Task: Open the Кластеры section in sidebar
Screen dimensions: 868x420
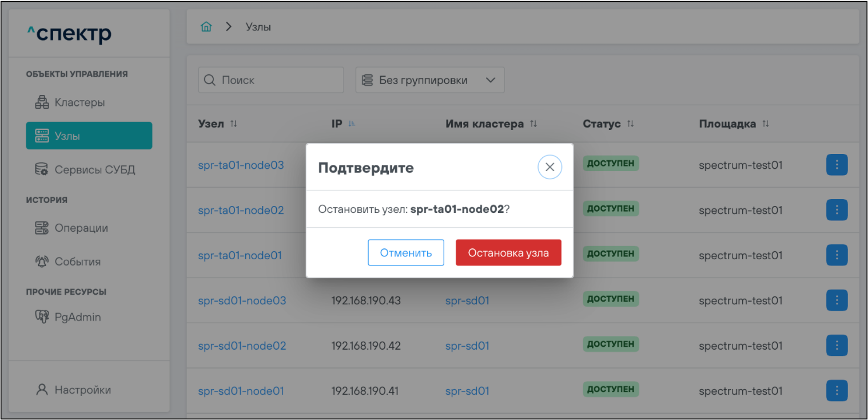Action: [79, 103]
